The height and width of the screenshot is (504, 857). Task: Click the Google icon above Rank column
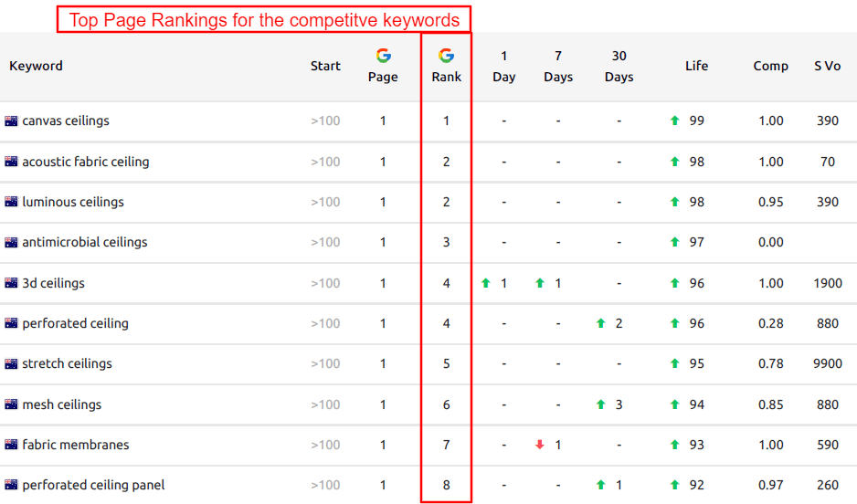coord(446,56)
